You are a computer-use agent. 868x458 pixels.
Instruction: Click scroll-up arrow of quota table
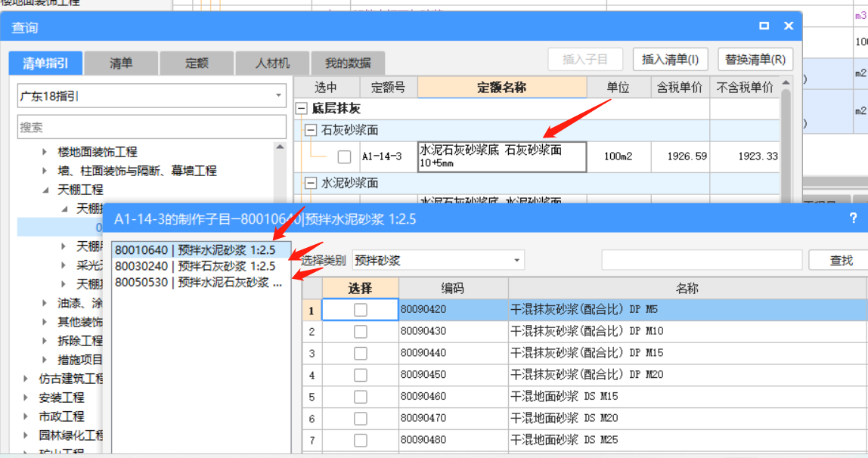click(x=786, y=82)
